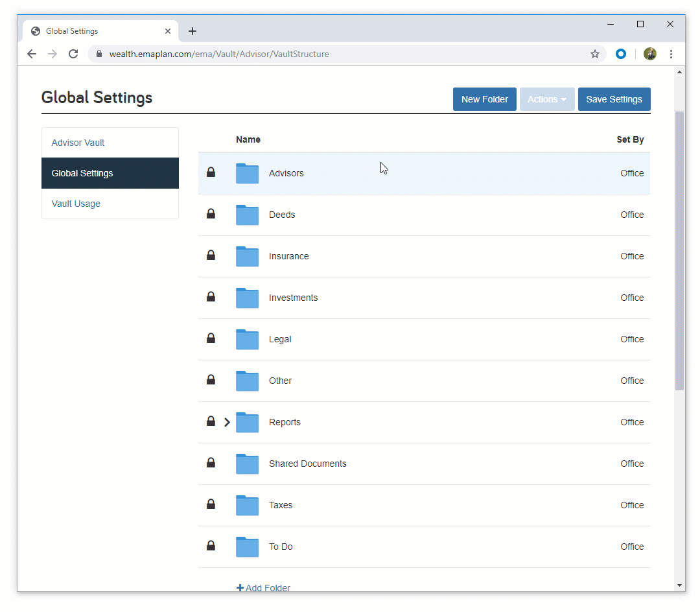Select the Shared Documents folder icon
This screenshot has height=612, width=700.
coord(248,464)
